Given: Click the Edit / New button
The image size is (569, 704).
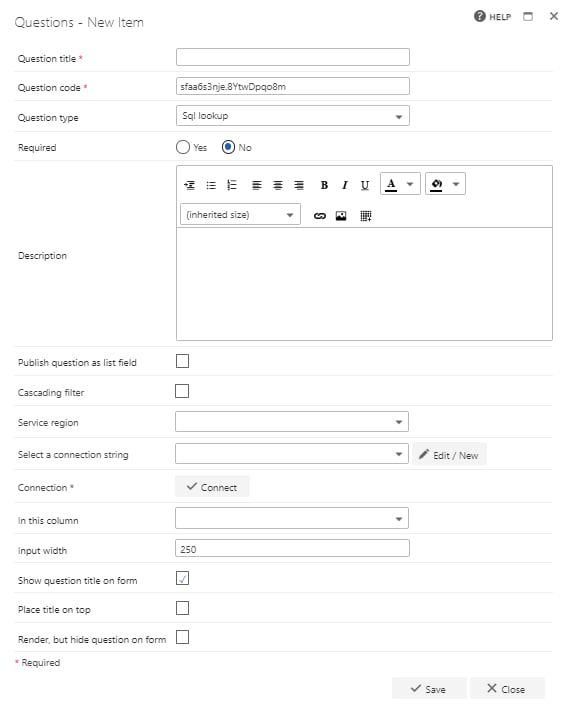Looking at the screenshot, I should 449,454.
